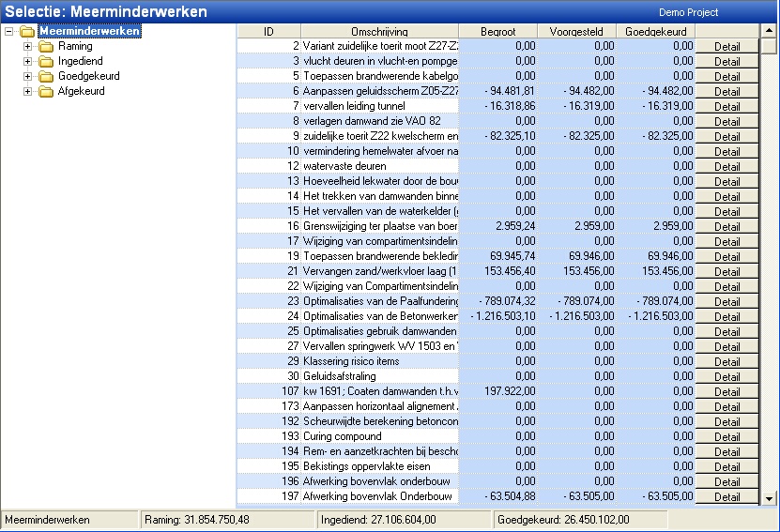Click Goedgekeurd value 153.456,00
The height and width of the screenshot is (532, 780).
click(656, 271)
